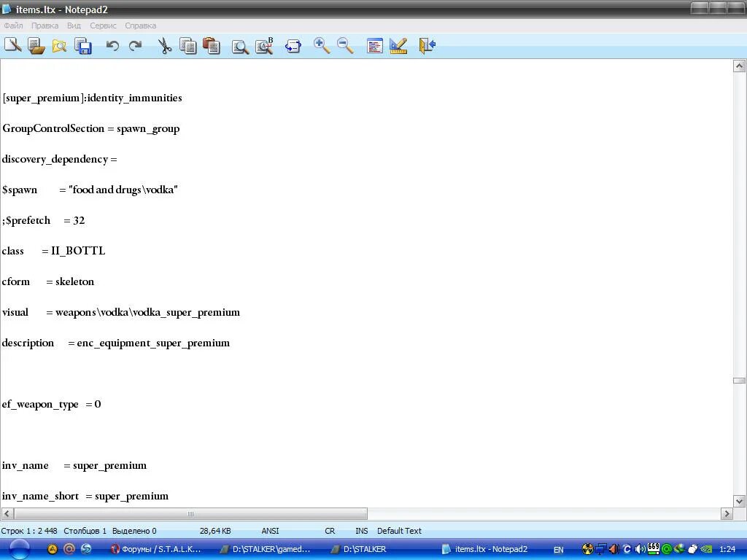This screenshot has width=747, height=560.
Task: Click the green @ tray icon
Action: click(667, 549)
